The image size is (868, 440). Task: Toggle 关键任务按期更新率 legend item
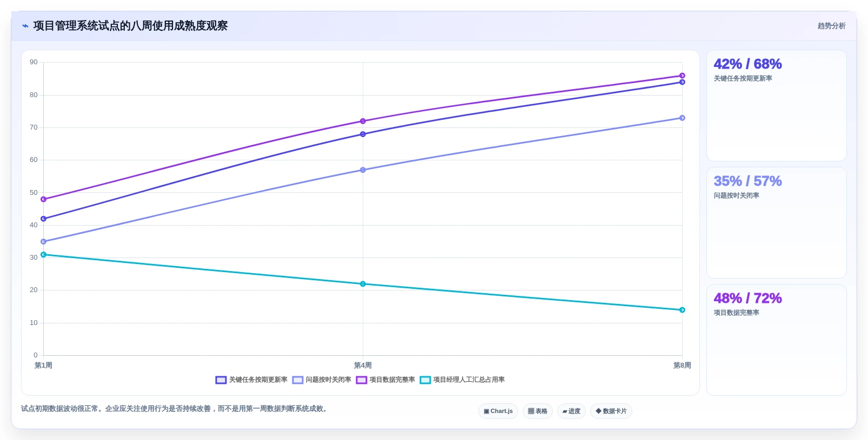click(251, 380)
